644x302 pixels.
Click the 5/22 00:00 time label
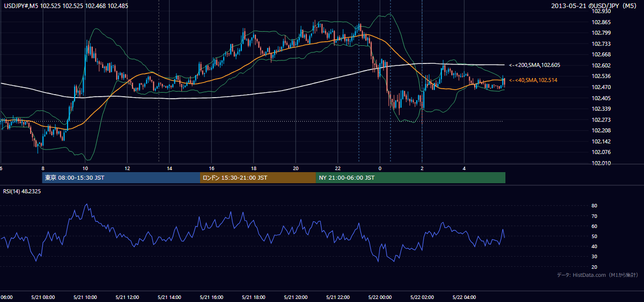pos(380,297)
